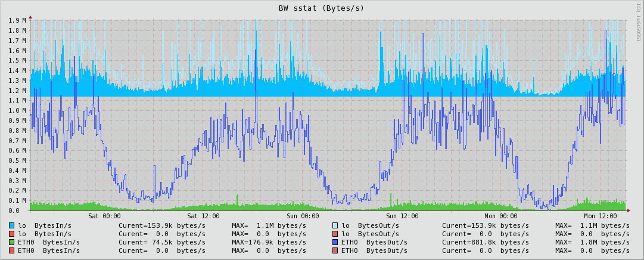This screenshot has height=260, width=644.
Task: Click the '1.5 M' y-axis label
Action: (17, 60)
